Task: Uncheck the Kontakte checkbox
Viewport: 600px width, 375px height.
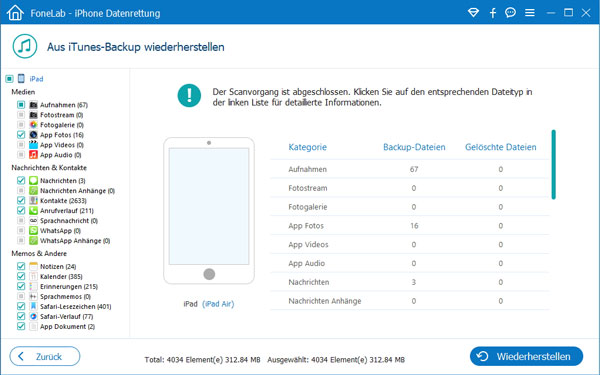Action: [21, 200]
